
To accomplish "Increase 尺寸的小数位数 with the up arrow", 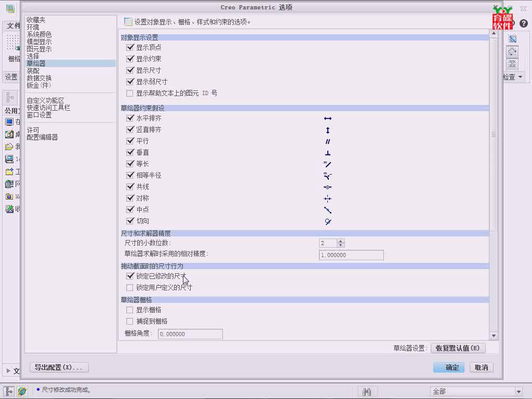I will click(x=341, y=241).
